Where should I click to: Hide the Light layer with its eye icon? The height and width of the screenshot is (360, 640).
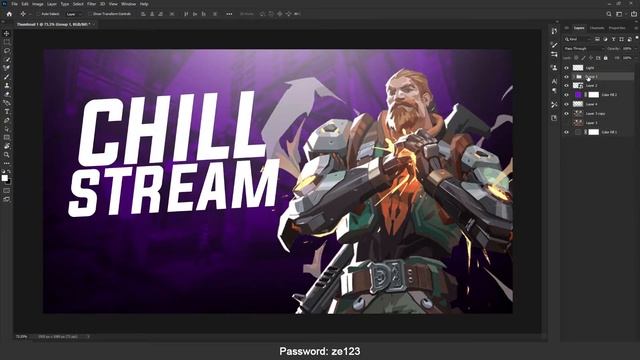click(x=567, y=68)
